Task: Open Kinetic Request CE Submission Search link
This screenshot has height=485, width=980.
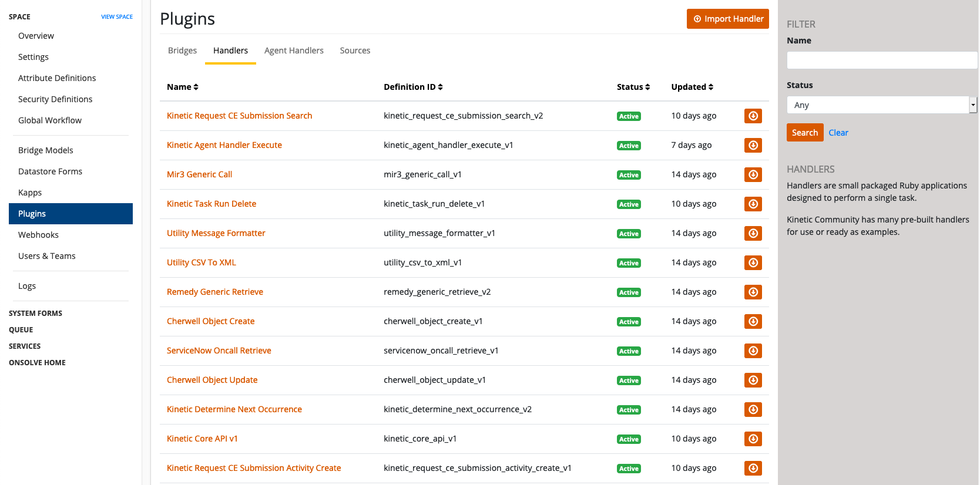Action: pyautogui.click(x=239, y=116)
